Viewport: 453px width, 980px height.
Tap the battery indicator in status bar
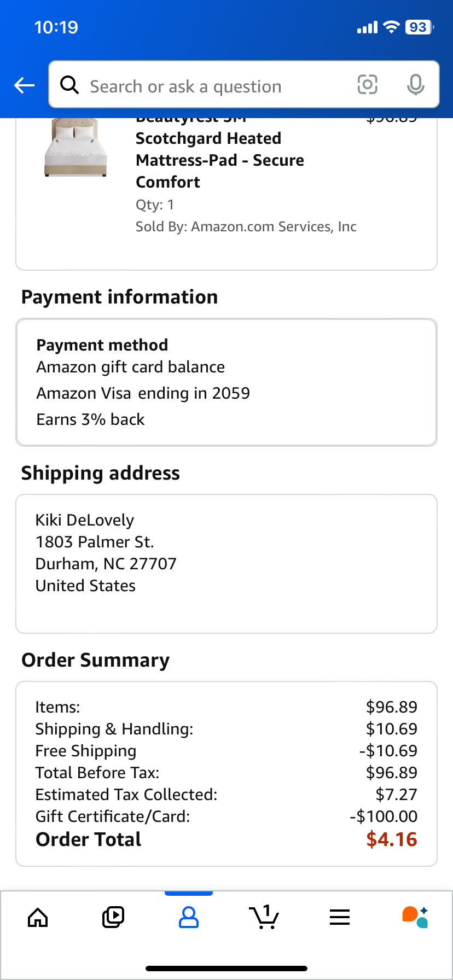(420, 27)
